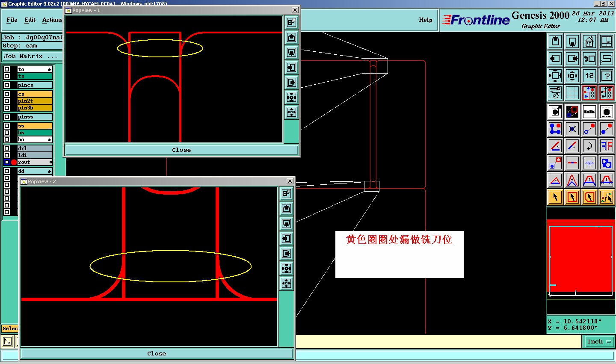Open the Actions menu
Image resolution: width=616 pixels, height=364 pixels.
coord(52,20)
